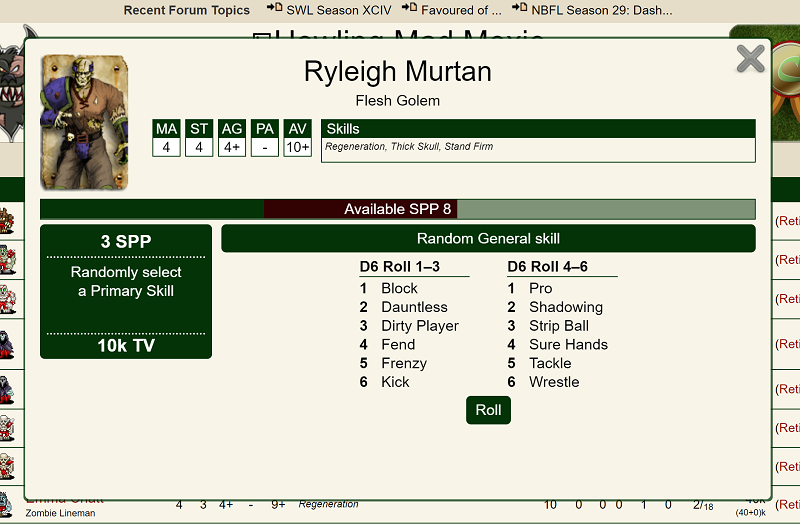Screen dimensions: 800x524
Task: Open NBFL Season 29: Dash... forum topic
Action: (x=602, y=10)
